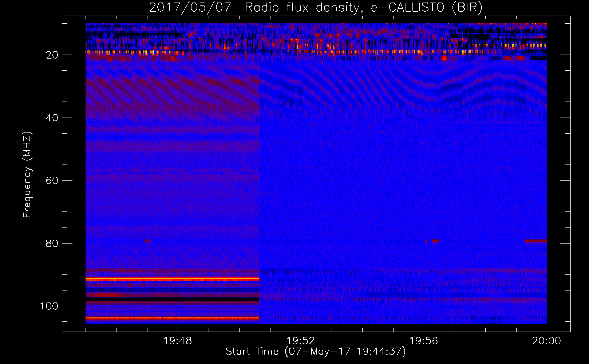Click the small red spot near 80 MHz before 19:48
This screenshot has width=589, height=364.
(x=147, y=241)
